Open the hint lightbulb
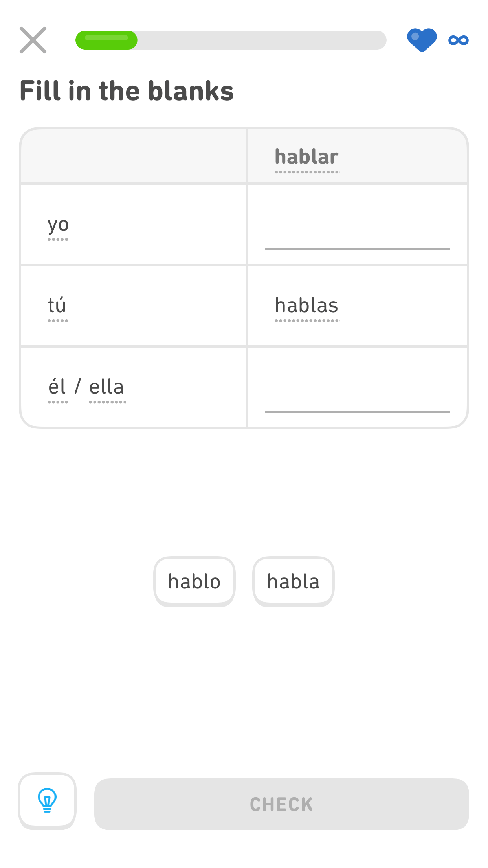The width and height of the screenshot is (488, 868). point(47,801)
